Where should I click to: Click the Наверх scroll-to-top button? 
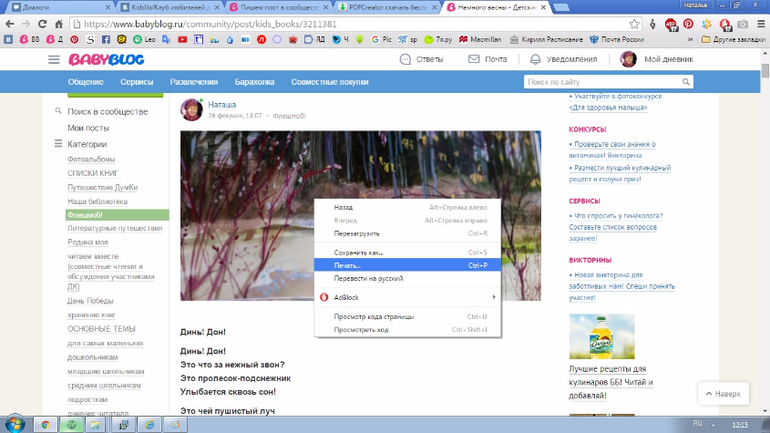(723, 394)
